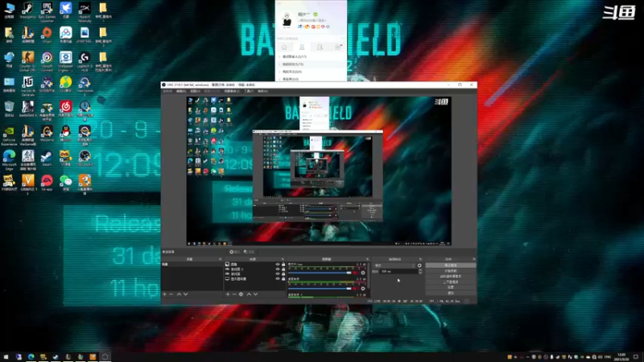644x362 pixels.
Task: Toggle the lock on the first source
Action: pyautogui.click(x=283, y=265)
